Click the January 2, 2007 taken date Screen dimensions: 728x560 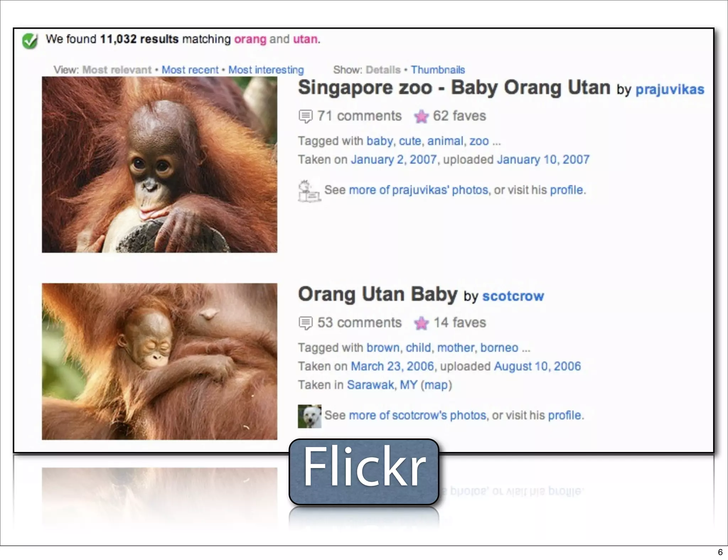pos(394,160)
